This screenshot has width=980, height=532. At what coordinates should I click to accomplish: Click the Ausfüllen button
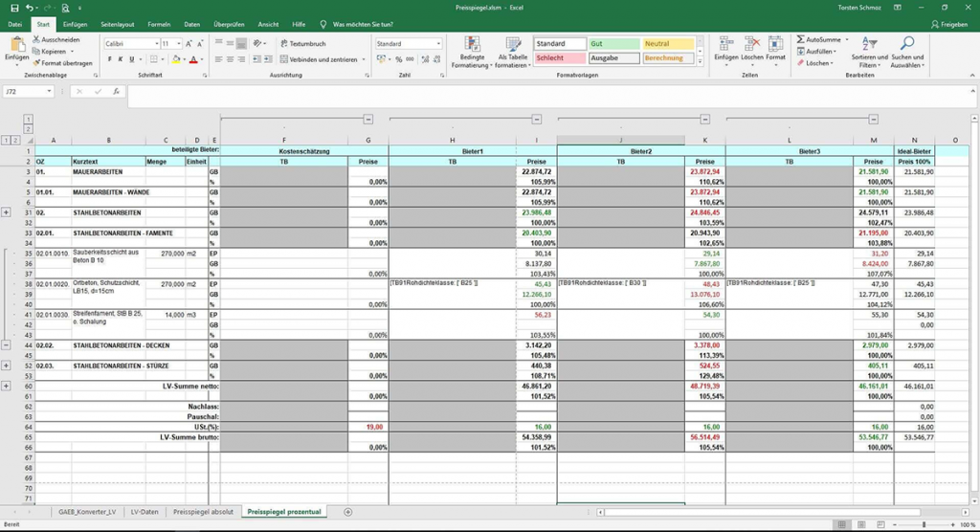click(x=815, y=52)
